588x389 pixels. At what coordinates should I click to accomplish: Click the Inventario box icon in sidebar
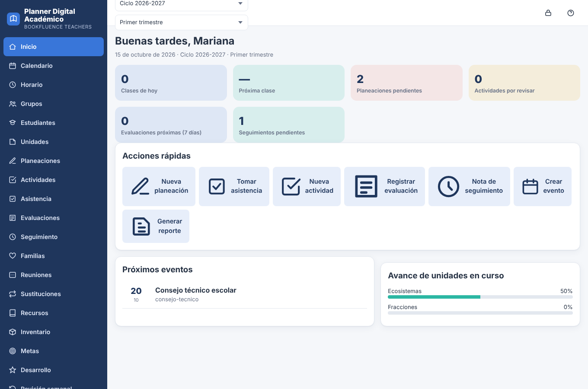[x=13, y=332]
